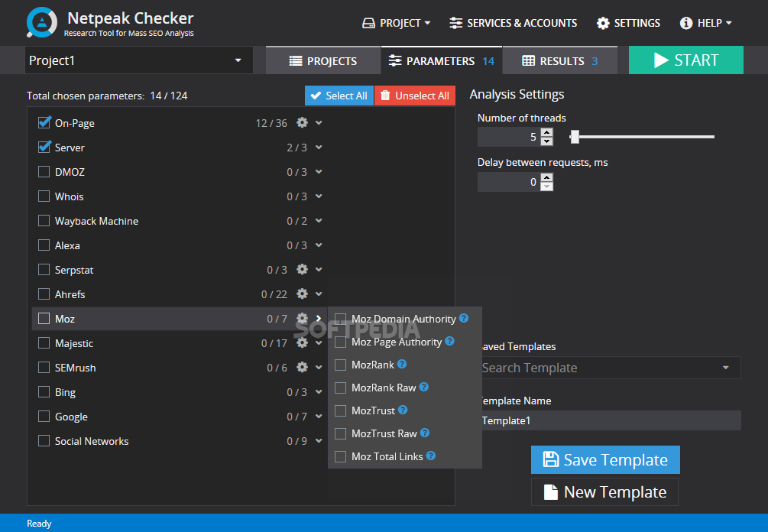
Task: Click MozTrust Raw help question icon
Action: (x=425, y=433)
